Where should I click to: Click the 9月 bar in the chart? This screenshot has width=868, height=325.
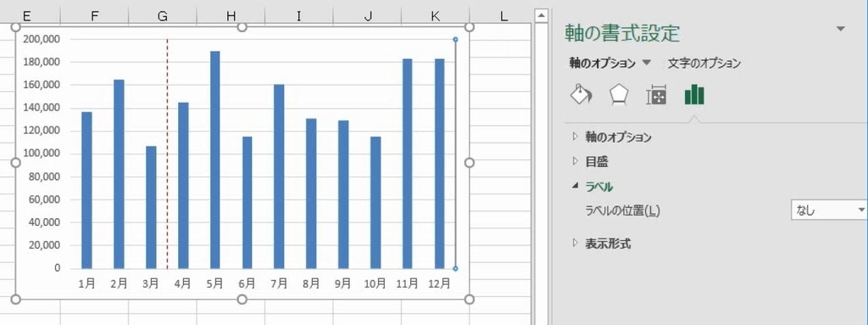point(343,194)
